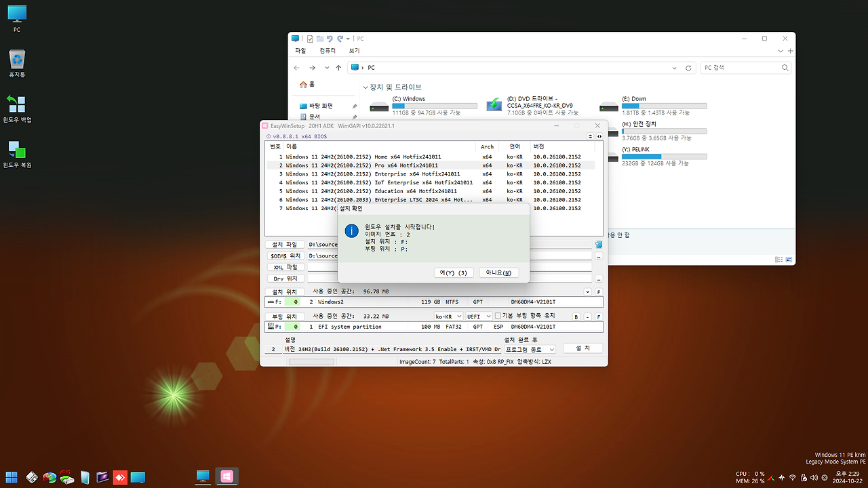Click the XML 파일 button
Screen dimensions: 868x488
pos(285,267)
